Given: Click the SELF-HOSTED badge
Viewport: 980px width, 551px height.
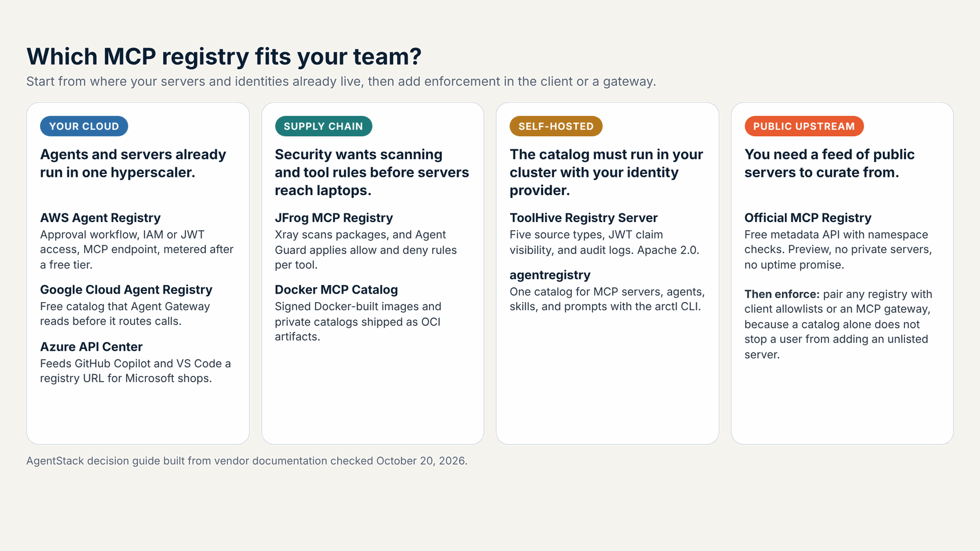Looking at the screenshot, I should click(x=556, y=126).
